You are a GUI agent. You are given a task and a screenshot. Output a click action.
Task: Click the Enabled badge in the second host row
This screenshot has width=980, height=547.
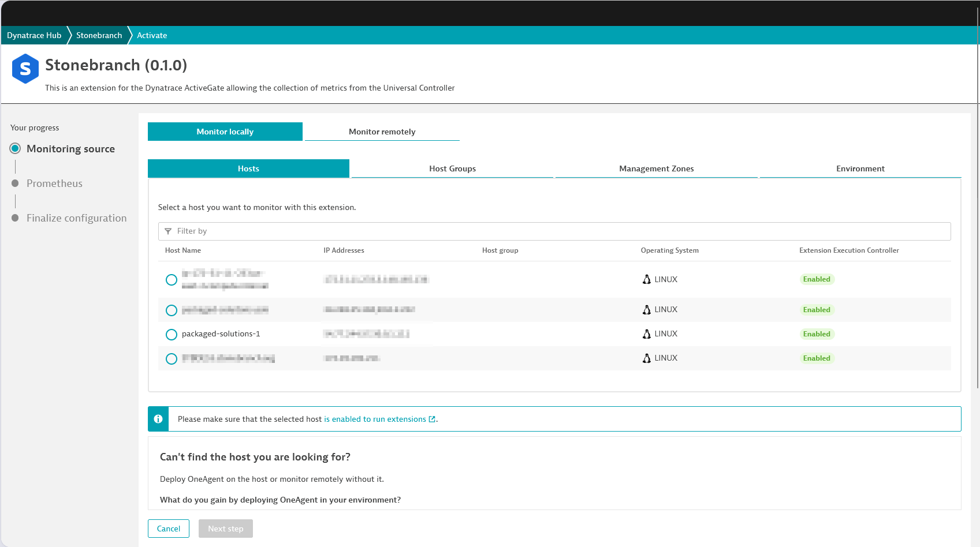coord(817,310)
